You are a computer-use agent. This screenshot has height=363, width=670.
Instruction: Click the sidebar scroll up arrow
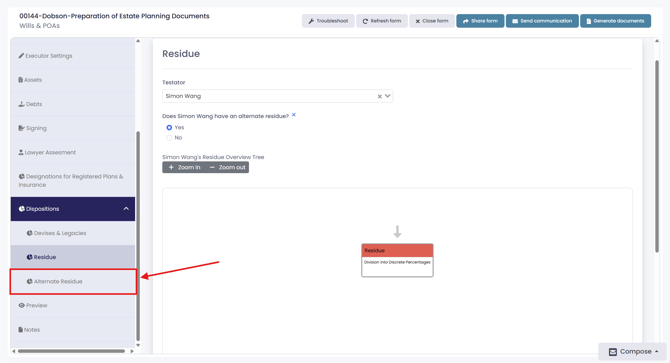tap(138, 41)
